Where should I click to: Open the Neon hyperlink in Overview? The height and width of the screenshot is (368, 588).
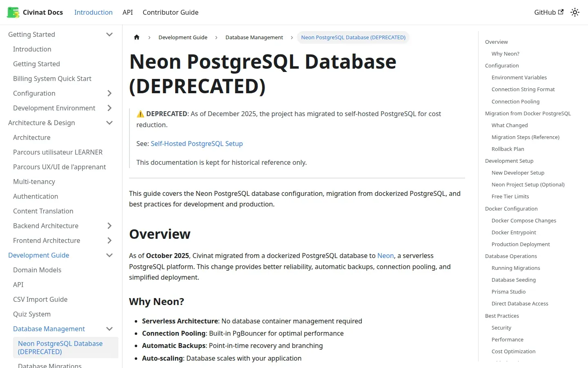tap(385, 256)
